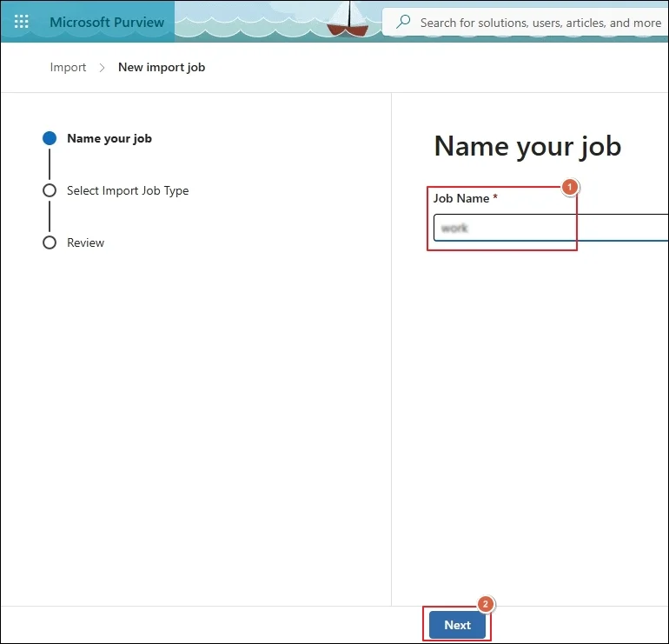Click the Job Name label

coord(461,198)
